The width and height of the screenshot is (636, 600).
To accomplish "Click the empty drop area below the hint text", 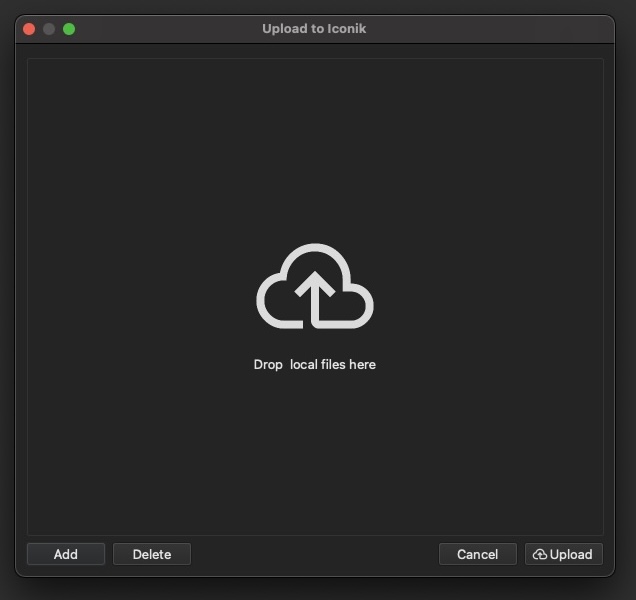I will tap(315, 452).
